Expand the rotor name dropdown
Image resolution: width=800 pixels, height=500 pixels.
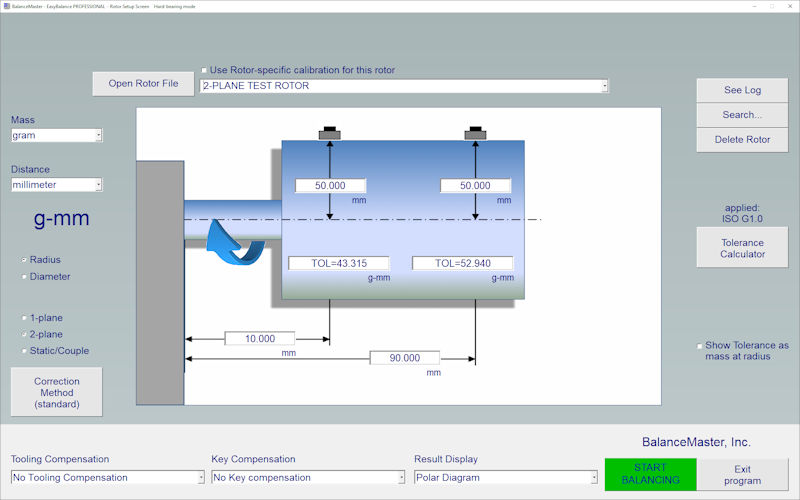(x=605, y=86)
